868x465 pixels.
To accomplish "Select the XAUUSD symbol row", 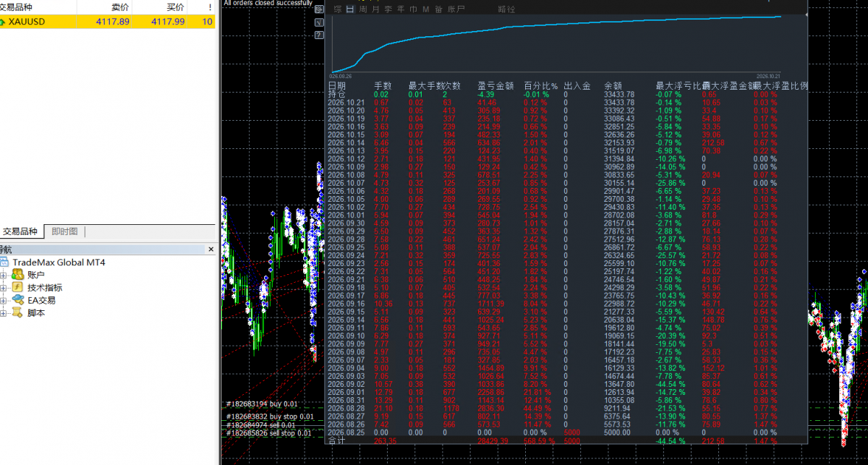I will pyautogui.click(x=108, y=22).
